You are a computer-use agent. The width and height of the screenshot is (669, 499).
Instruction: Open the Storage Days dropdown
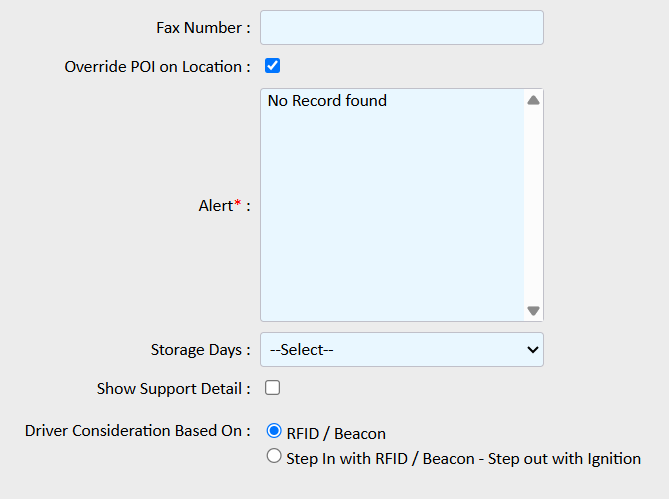click(401, 350)
